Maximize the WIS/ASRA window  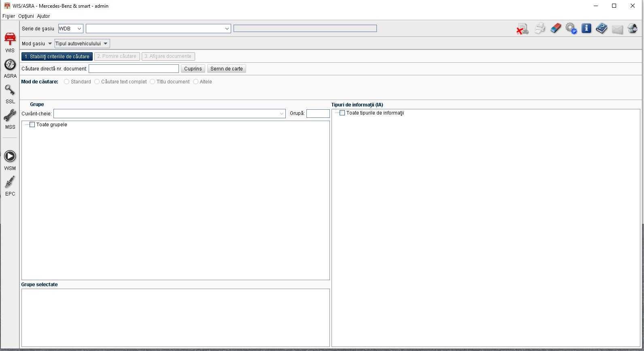614,6
